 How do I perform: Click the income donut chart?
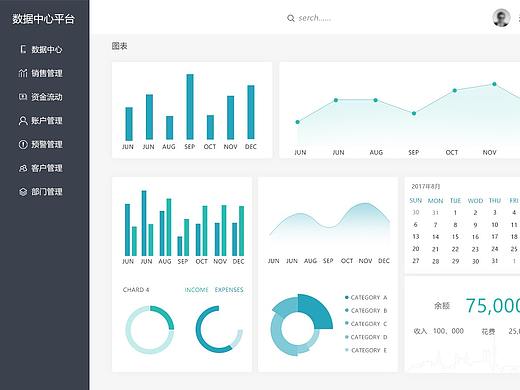150,330
